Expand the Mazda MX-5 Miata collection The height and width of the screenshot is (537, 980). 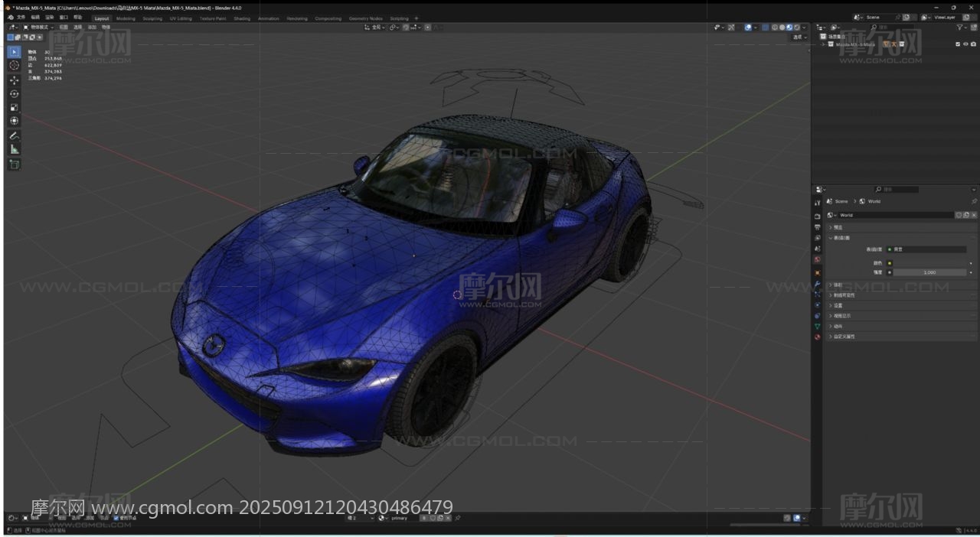point(824,44)
